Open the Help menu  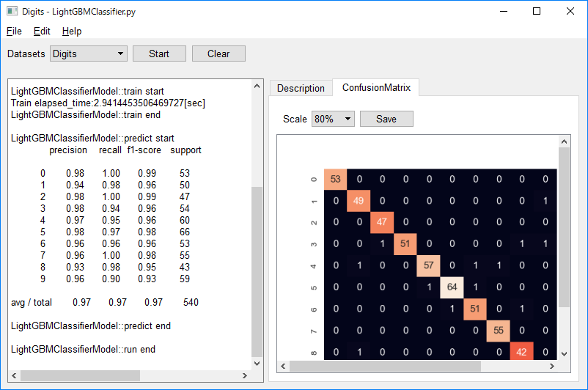point(72,31)
